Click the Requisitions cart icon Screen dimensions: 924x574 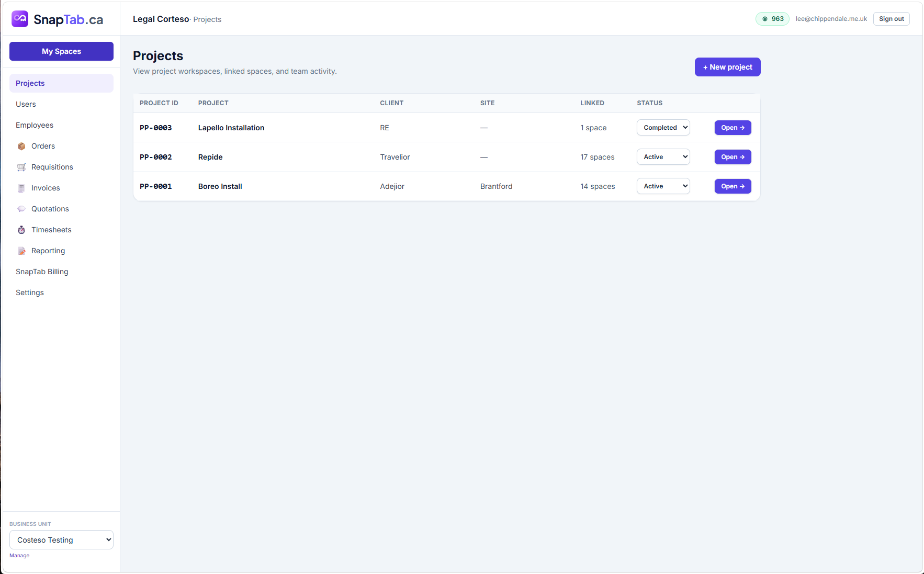[21, 167]
